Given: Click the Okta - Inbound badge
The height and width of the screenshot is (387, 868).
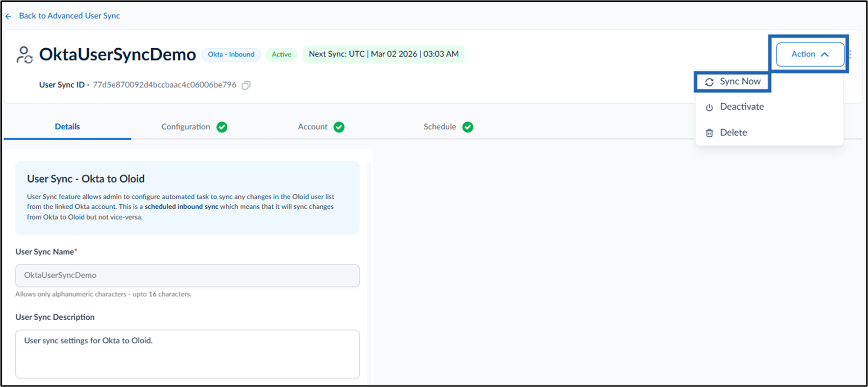Looking at the screenshot, I should (231, 55).
